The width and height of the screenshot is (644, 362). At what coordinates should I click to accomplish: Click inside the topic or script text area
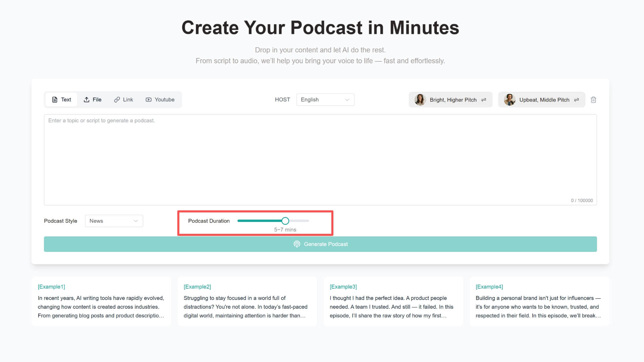320,160
